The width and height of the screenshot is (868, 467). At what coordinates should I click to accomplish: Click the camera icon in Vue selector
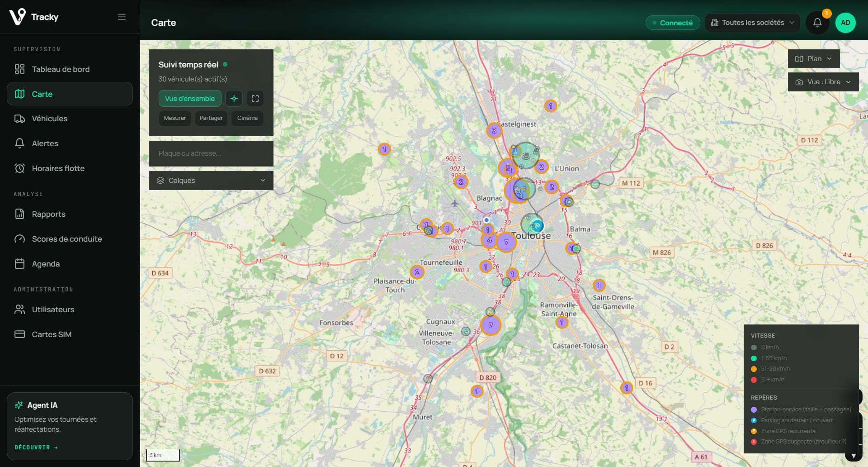pos(799,82)
